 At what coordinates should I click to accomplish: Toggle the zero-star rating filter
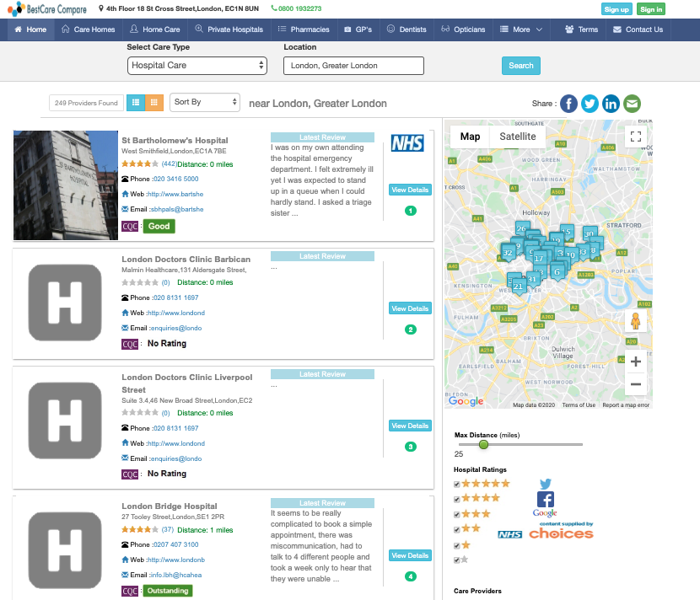(457, 560)
